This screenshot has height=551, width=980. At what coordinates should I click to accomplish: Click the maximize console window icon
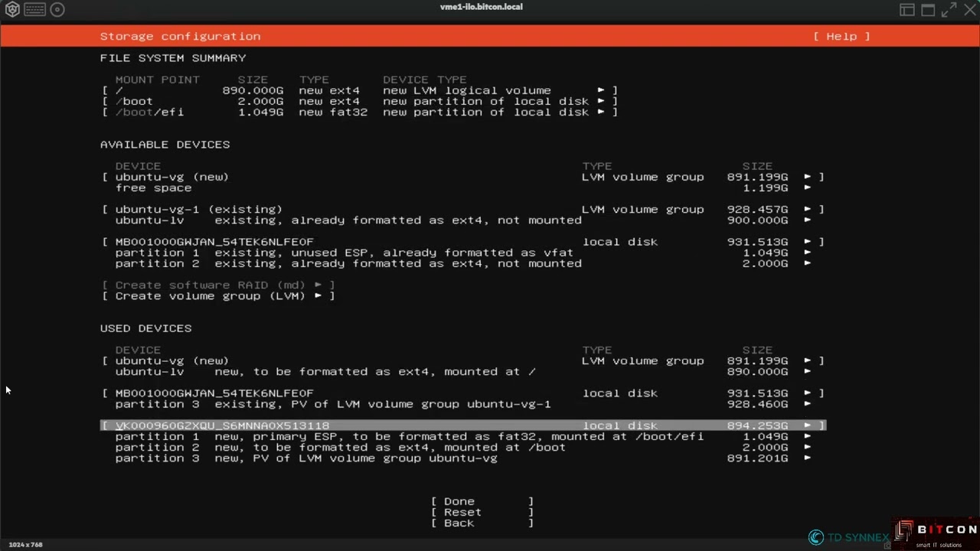click(928, 10)
